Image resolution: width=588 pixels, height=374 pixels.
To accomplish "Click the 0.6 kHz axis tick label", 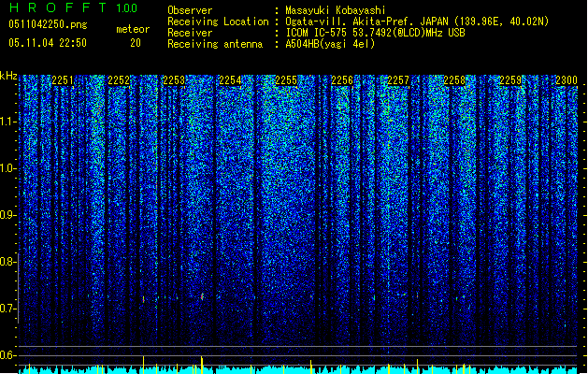I will click(x=8, y=355).
